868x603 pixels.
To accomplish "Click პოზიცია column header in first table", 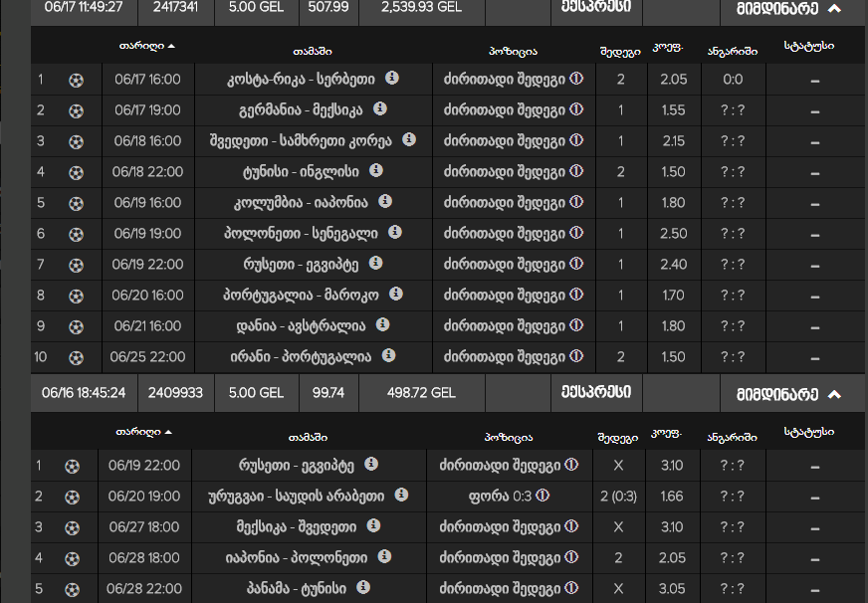I will [x=513, y=51].
